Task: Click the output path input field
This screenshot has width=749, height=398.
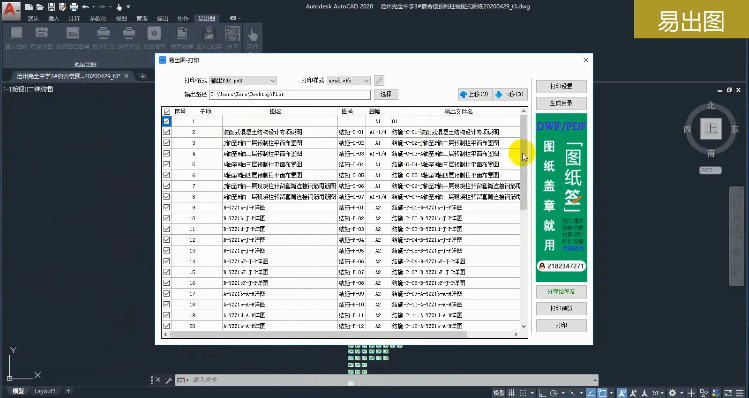Action: point(289,95)
